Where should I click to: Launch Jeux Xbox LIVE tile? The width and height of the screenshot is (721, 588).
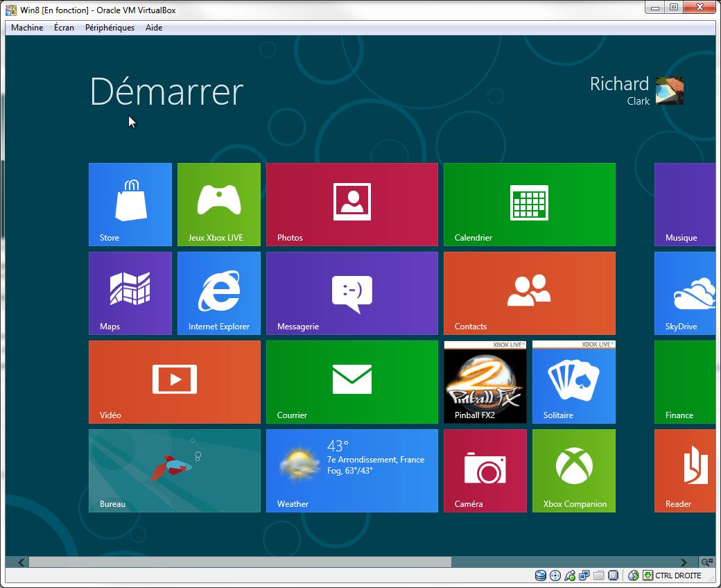point(219,205)
